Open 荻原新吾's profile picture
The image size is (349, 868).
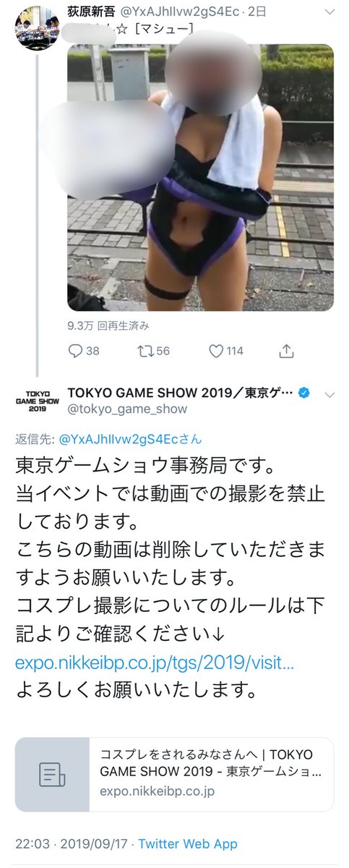38,26
